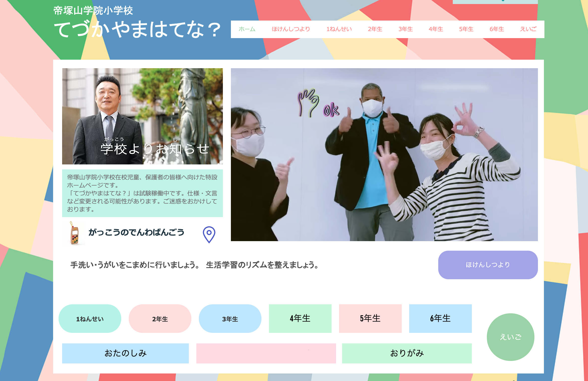The image size is (588, 381).
Task: Click the blue 3年生 pill button
Action: pos(230,319)
